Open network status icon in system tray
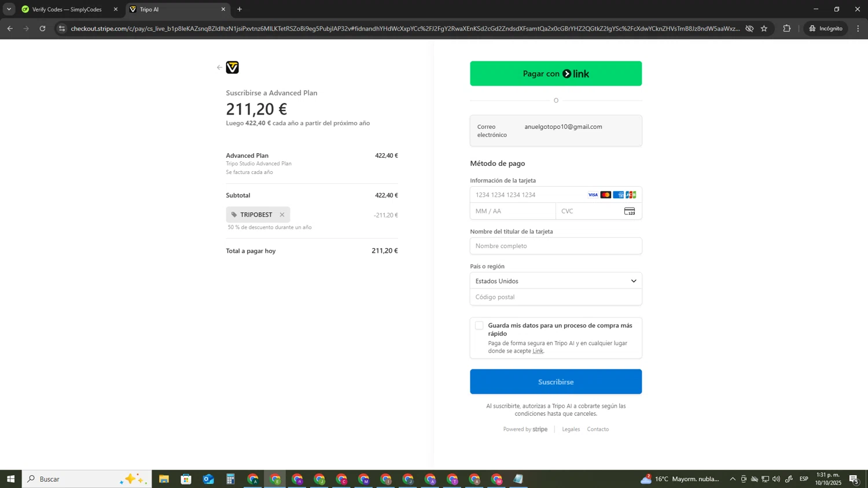Screen dimensions: 868x488 click(765, 479)
